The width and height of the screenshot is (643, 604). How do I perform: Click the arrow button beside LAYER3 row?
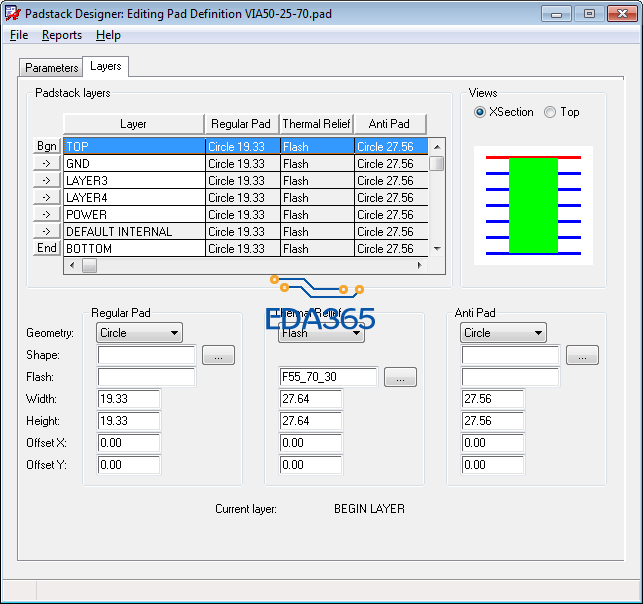[x=47, y=180]
